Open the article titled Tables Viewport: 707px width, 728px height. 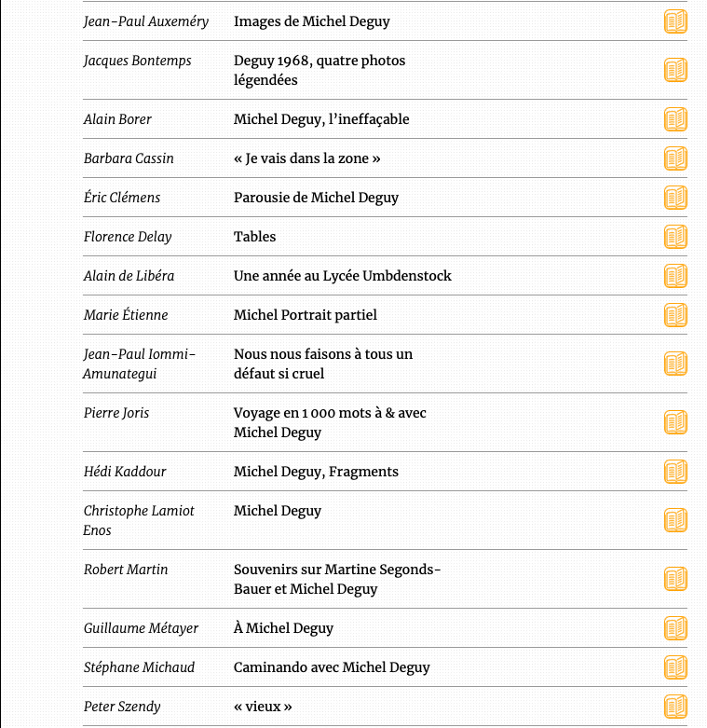tap(254, 237)
